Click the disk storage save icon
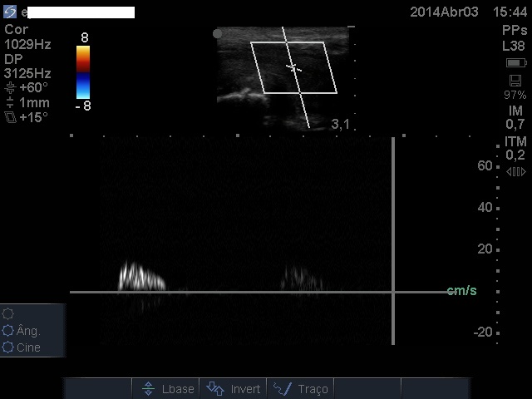Viewport: 532px width, 399px height. point(515,81)
